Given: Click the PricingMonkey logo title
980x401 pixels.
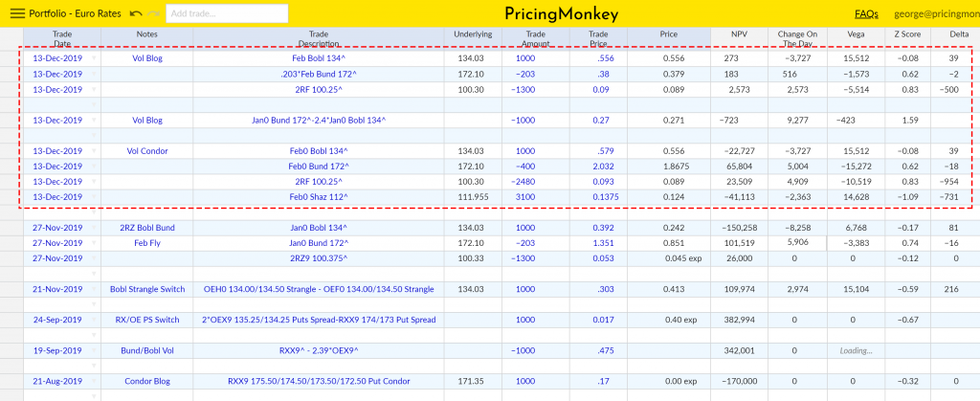Looking at the screenshot, I should (561, 13).
